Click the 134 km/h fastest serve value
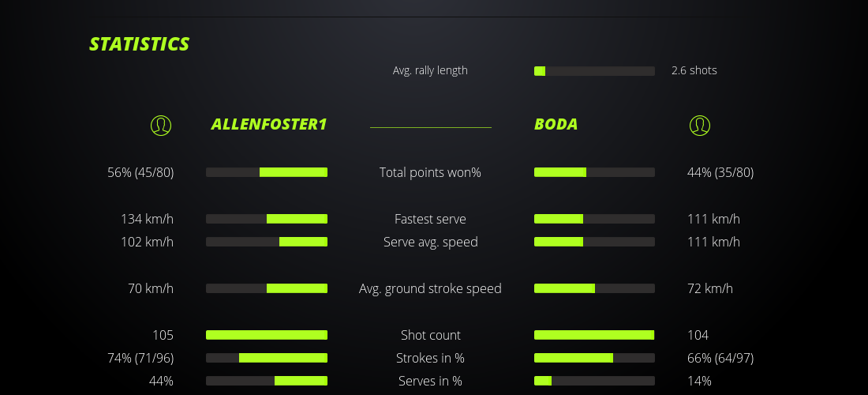Viewport: 868px width, 395px height. [x=147, y=219]
